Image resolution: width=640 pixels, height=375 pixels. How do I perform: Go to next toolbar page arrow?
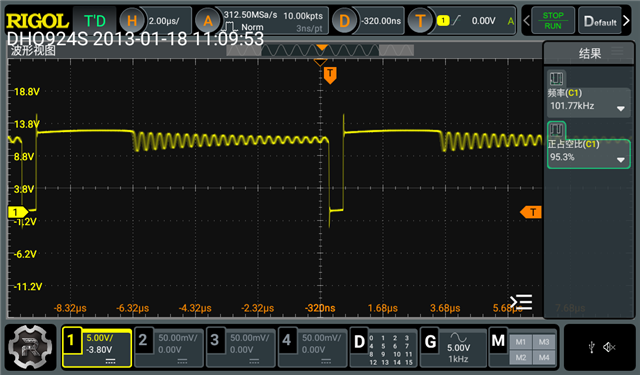click(x=627, y=20)
